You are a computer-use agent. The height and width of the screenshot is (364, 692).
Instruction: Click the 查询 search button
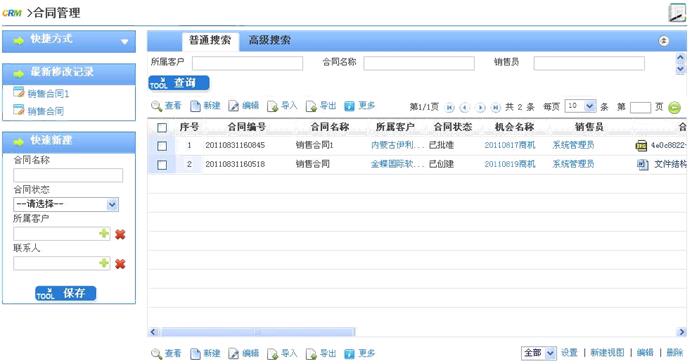(x=179, y=83)
